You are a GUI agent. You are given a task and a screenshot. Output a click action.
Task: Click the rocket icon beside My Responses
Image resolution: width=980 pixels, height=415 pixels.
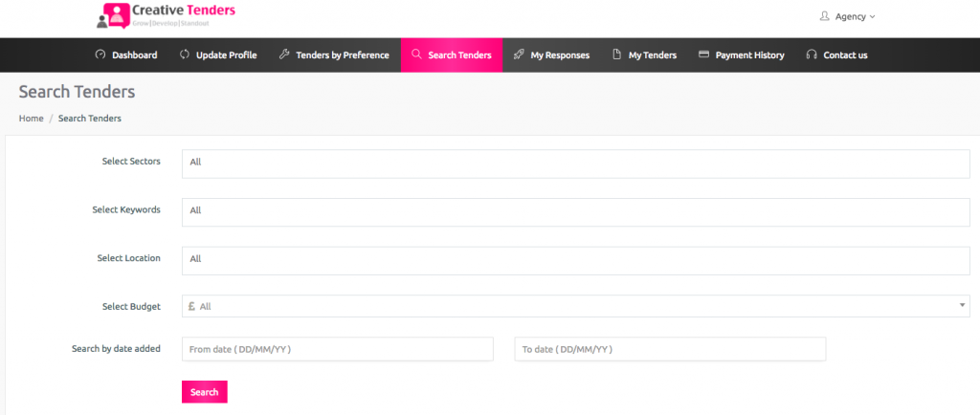tap(518, 55)
